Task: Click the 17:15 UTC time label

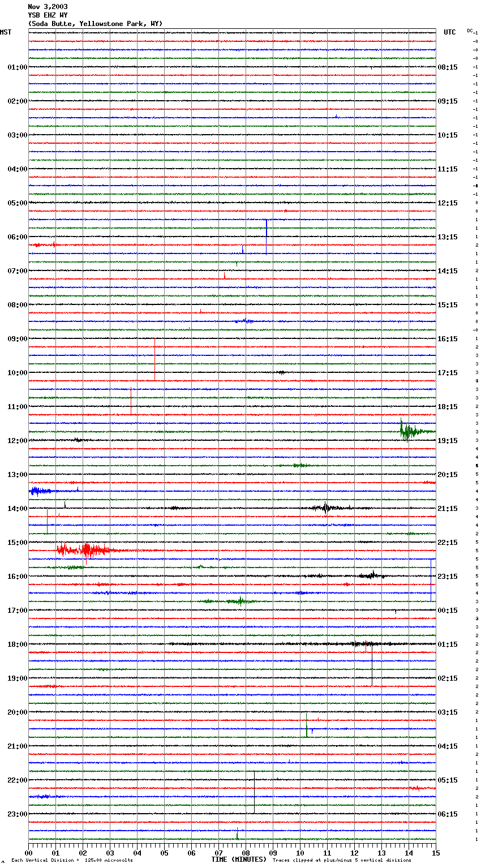Action: click(448, 373)
